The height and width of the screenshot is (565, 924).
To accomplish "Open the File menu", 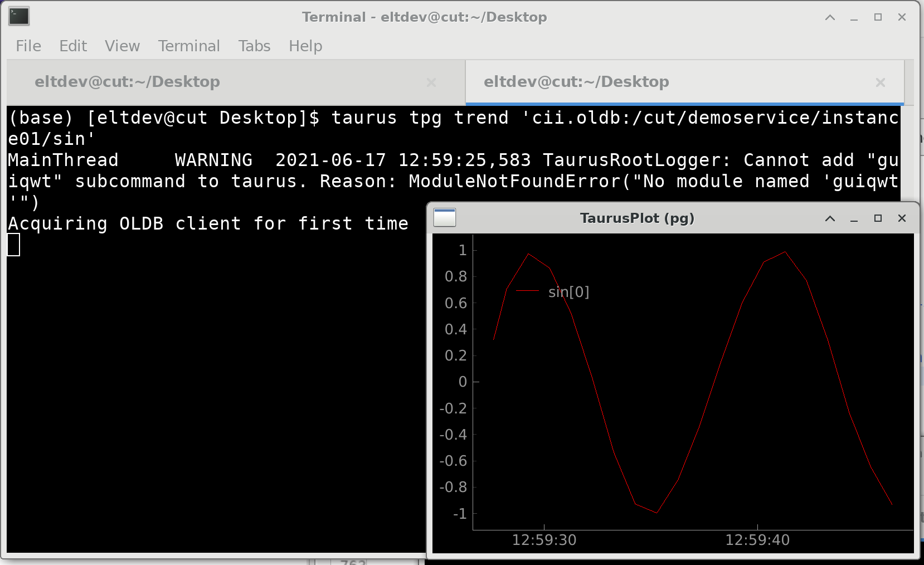I will point(27,46).
